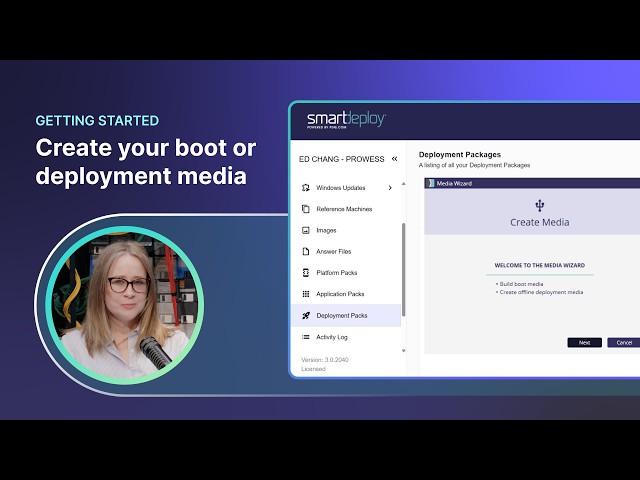
Task: Click the presenter circular thumbnail
Action: pos(125,305)
